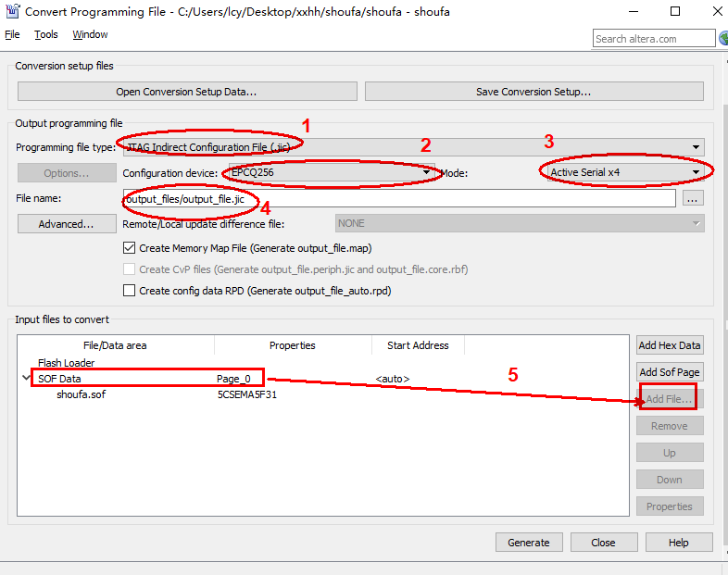Open the File menu
The image size is (728, 575).
[x=12, y=34]
